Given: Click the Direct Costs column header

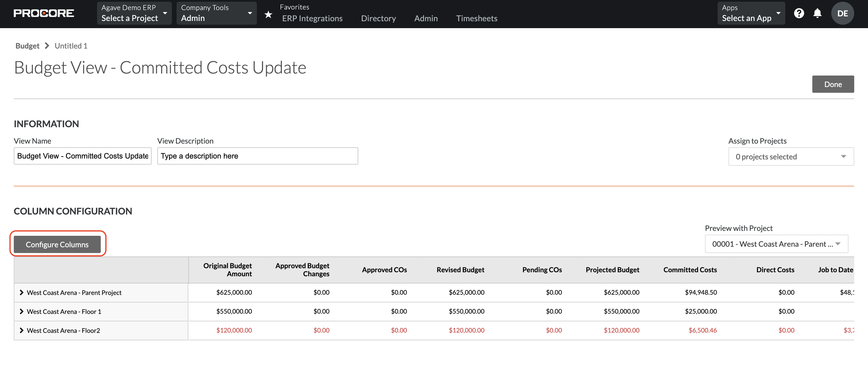Looking at the screenshot, I should (775, 269).
